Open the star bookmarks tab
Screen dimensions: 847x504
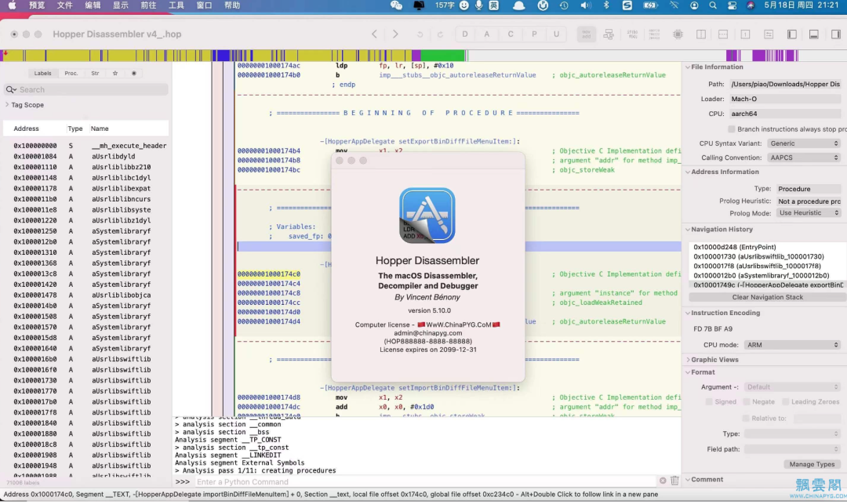point(115,74)
